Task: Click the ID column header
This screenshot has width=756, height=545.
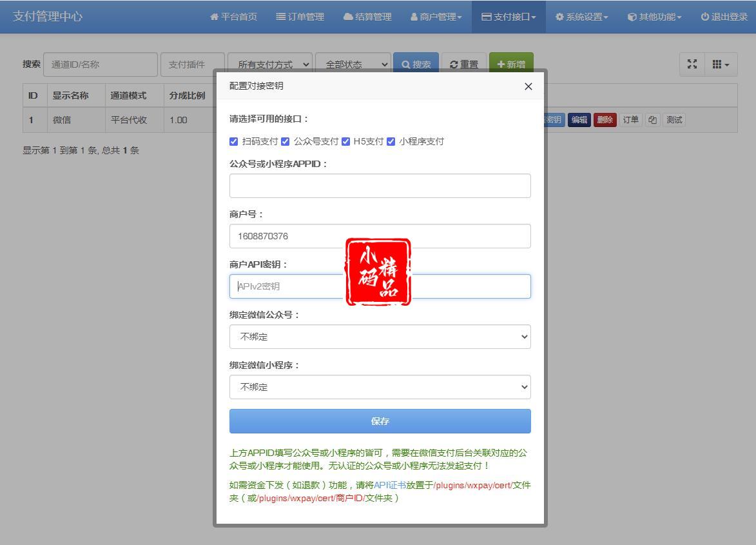Action: [35, 95]
